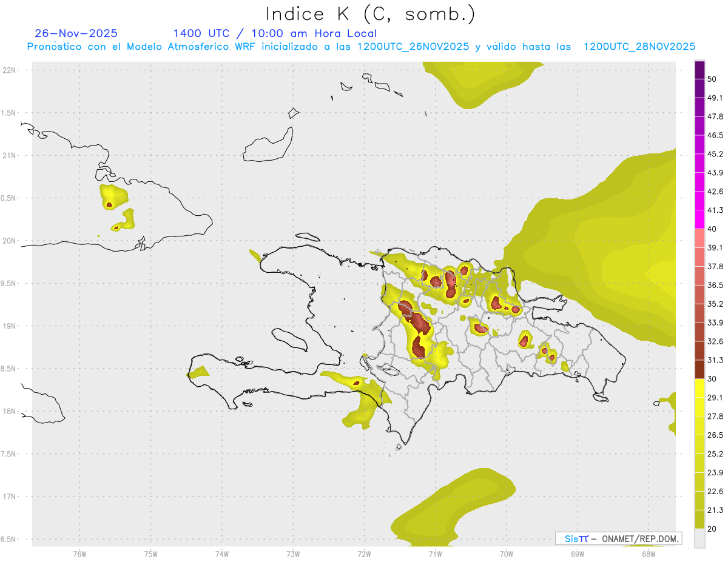Viewport: 728px width, 562px height.
Task: Select the "21N" latitude label
Action: coord(10,155)
